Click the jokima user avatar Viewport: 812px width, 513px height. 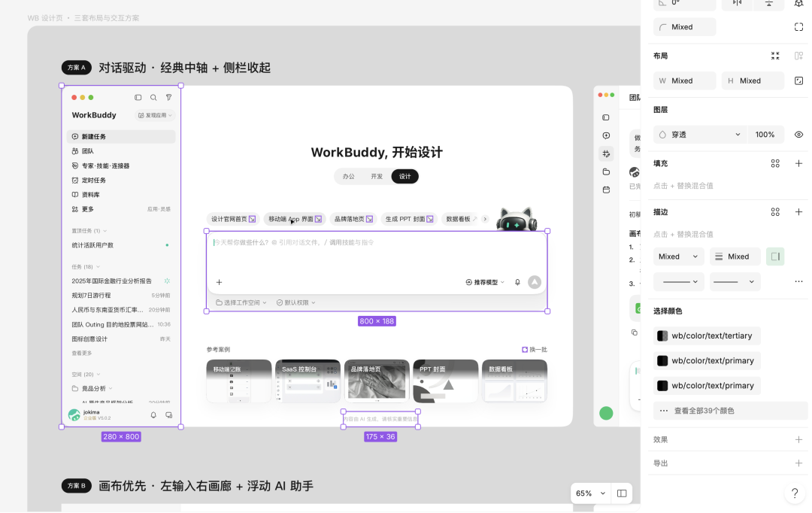[x=74, y=415]
